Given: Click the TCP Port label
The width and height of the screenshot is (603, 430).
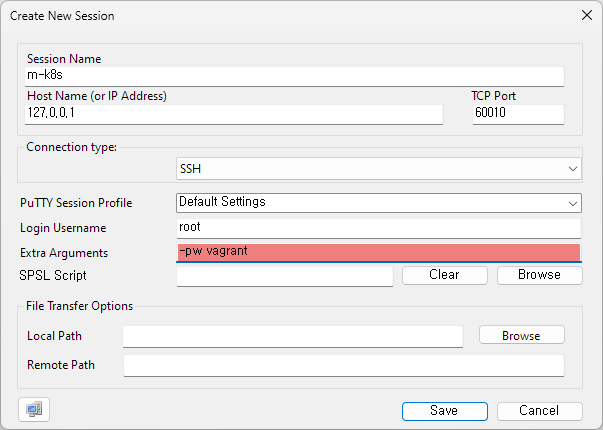Looking at the screenshot, I should (x=493, y=96).
